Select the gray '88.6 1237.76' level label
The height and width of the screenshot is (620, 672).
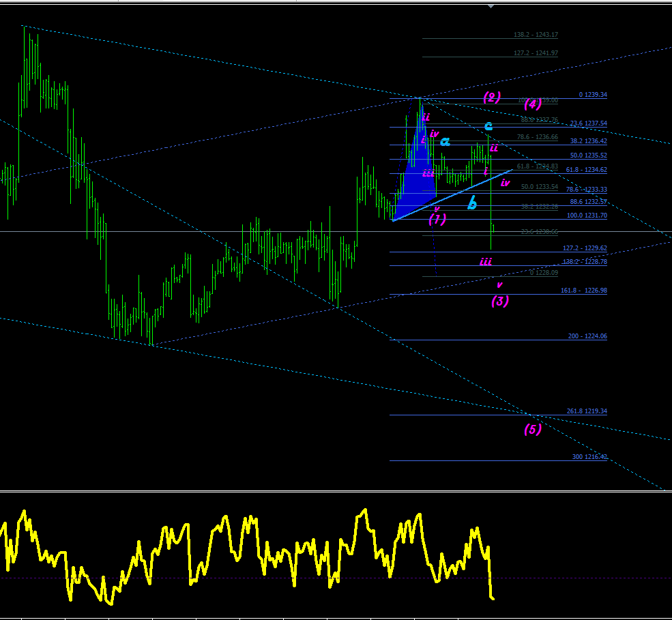(x=540, y=120)
